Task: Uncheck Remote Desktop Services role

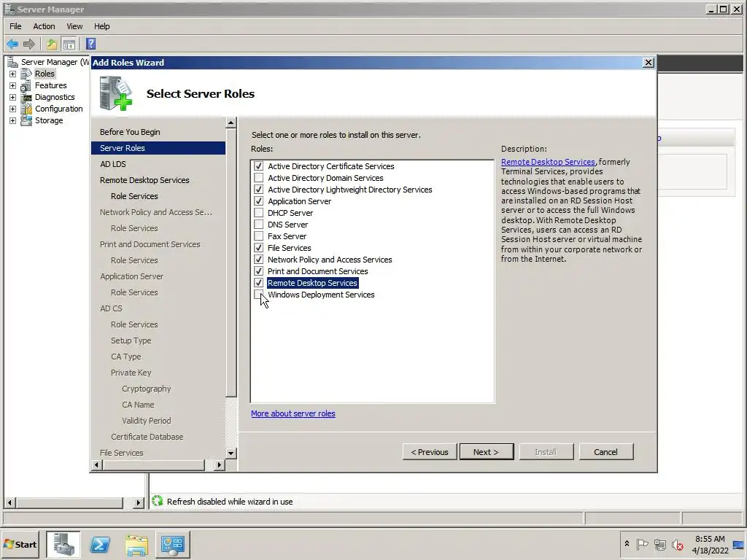Action: point(259,283)
